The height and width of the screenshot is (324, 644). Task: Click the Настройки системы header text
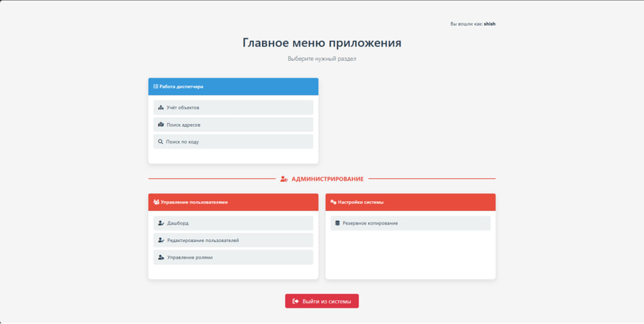click(361, 202)
